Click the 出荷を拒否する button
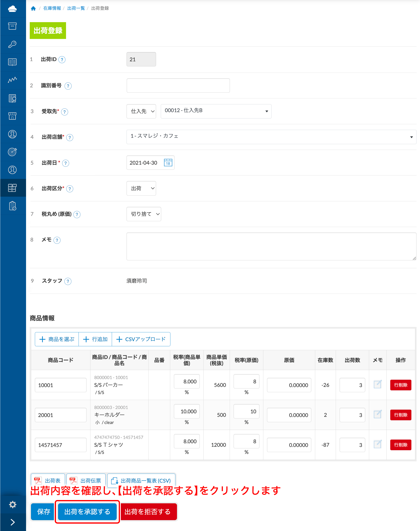420x531 pixels. pos(148,512)
